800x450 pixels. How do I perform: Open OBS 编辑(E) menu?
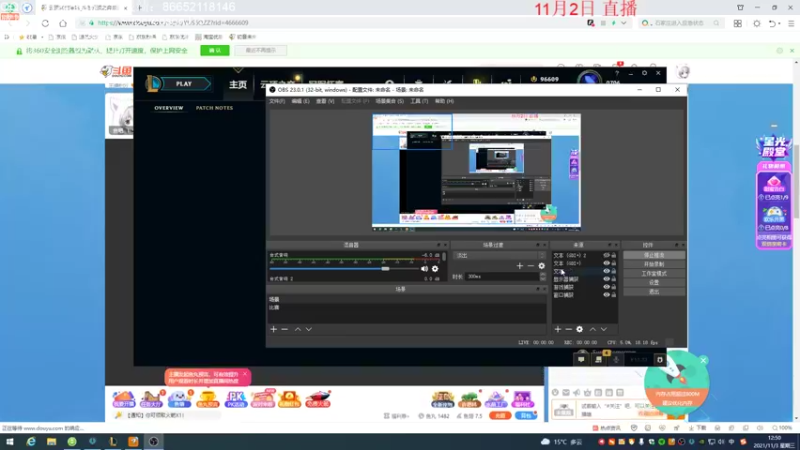[x=300, y=101]
